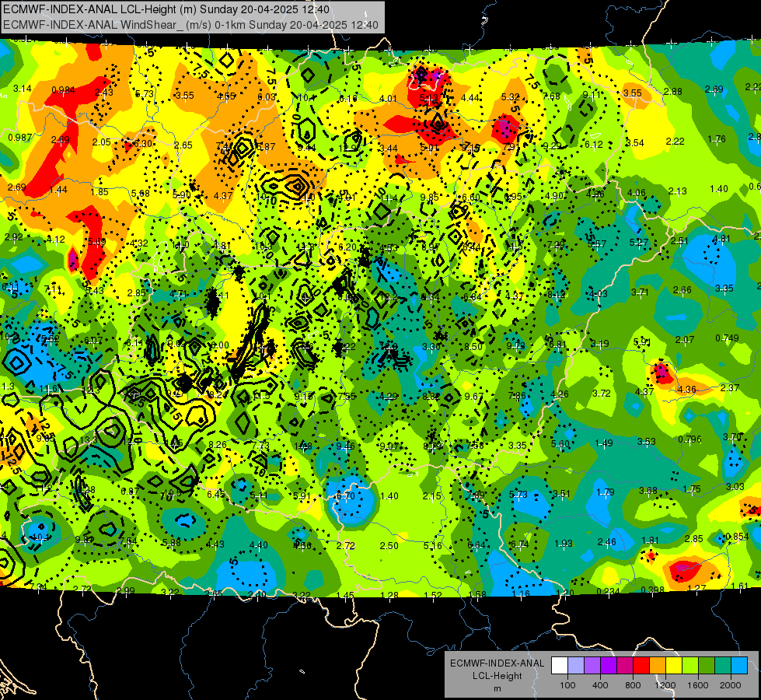Click the wind shear value '3.03'
This screenshot has width=761, height=700.
735,486
